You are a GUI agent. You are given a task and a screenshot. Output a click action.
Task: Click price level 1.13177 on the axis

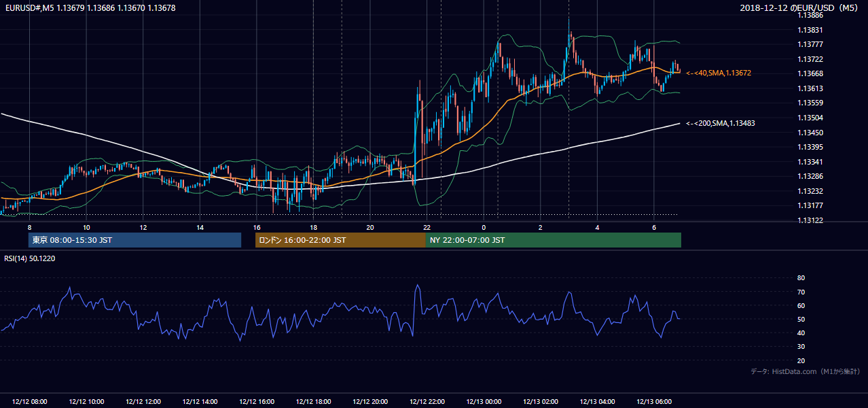(x=811, y=205)
